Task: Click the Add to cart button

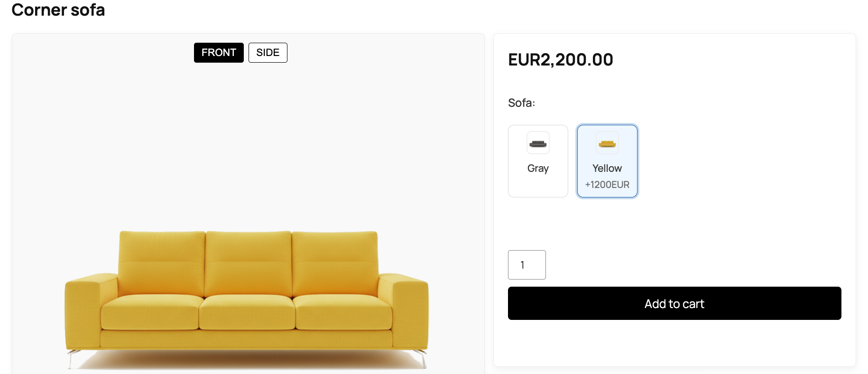Action: [674, 303]
